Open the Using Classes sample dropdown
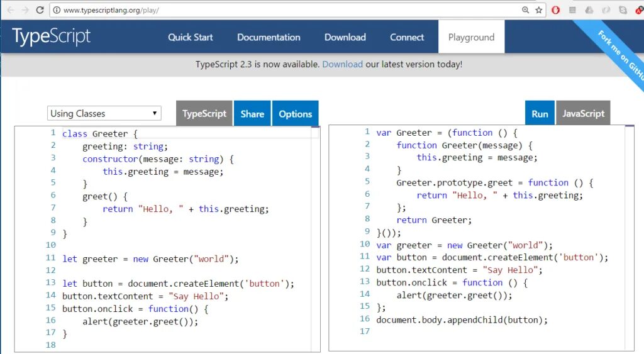This screenshot has height=354, width=644. coord(104,113)
